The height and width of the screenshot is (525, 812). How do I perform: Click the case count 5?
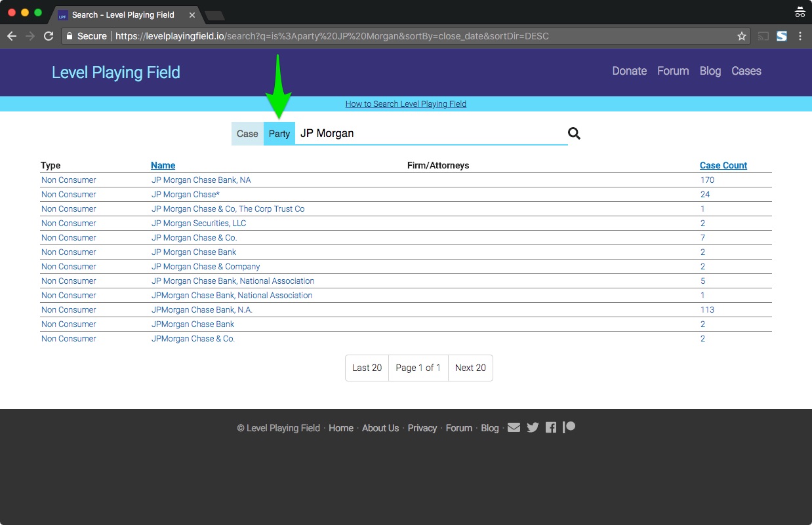pyautogui.click(x=702, y=281)
